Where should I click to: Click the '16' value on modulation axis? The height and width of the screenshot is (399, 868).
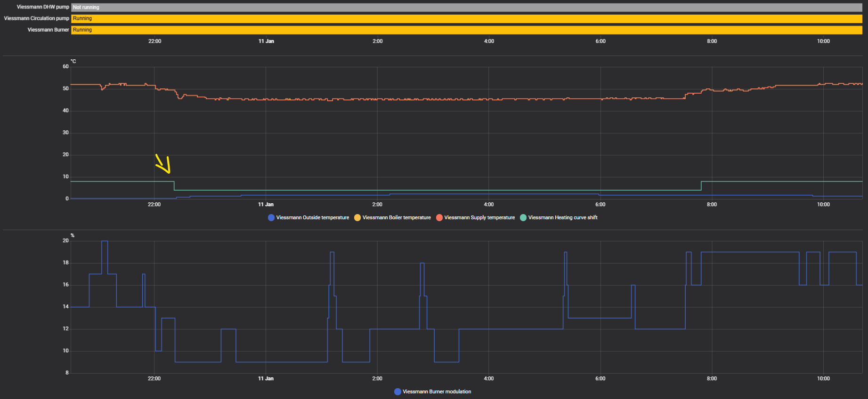point(65,285)
